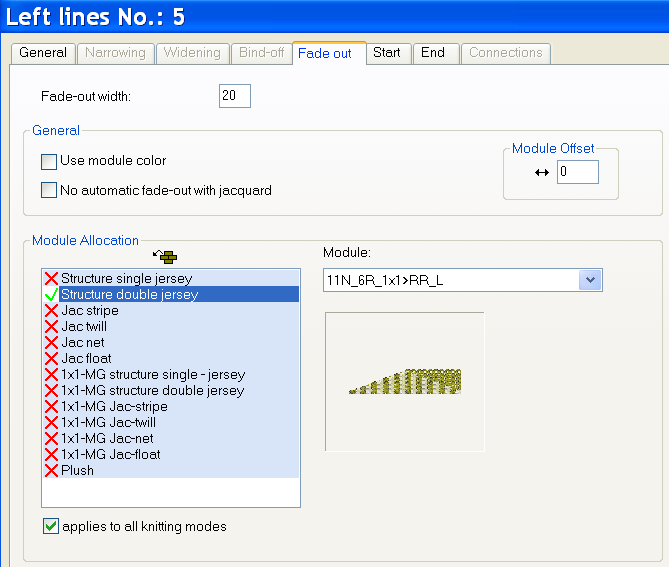Uncheck applies to all knitting modes
This screenshot has height=567, width=669.
pyautogui.click(x=51, y=526)
